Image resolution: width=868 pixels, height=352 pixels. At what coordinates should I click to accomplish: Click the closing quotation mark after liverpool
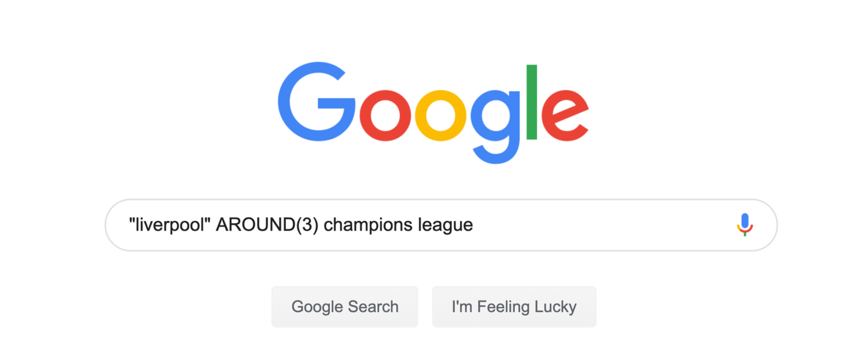(209, 220)
